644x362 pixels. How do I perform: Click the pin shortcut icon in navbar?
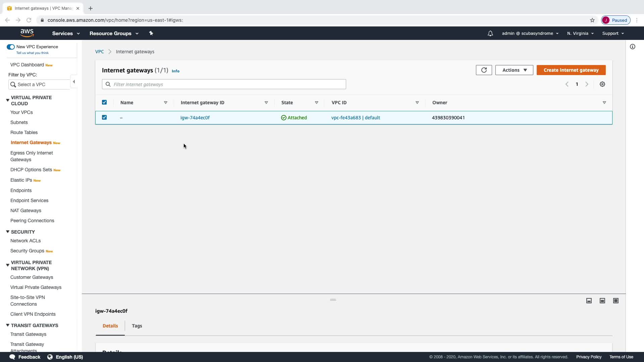151,33
